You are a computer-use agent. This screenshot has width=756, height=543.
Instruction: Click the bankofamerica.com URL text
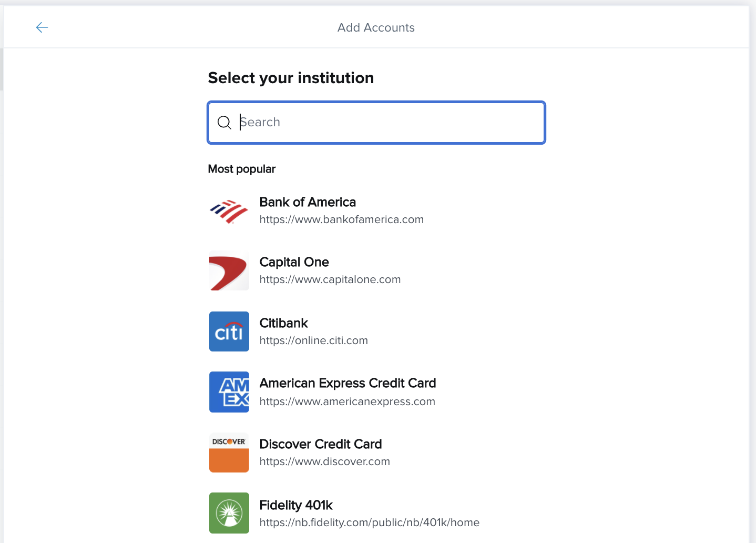[x=341, y=219]
